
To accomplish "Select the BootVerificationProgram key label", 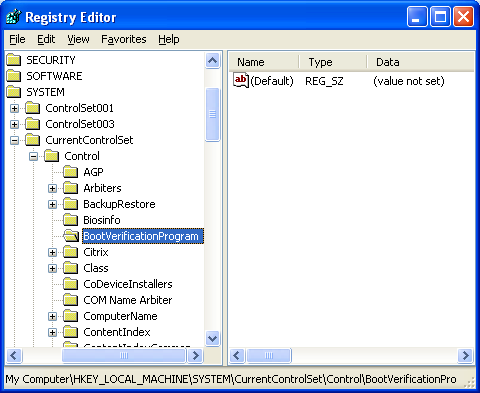I will tap(143, 236).
